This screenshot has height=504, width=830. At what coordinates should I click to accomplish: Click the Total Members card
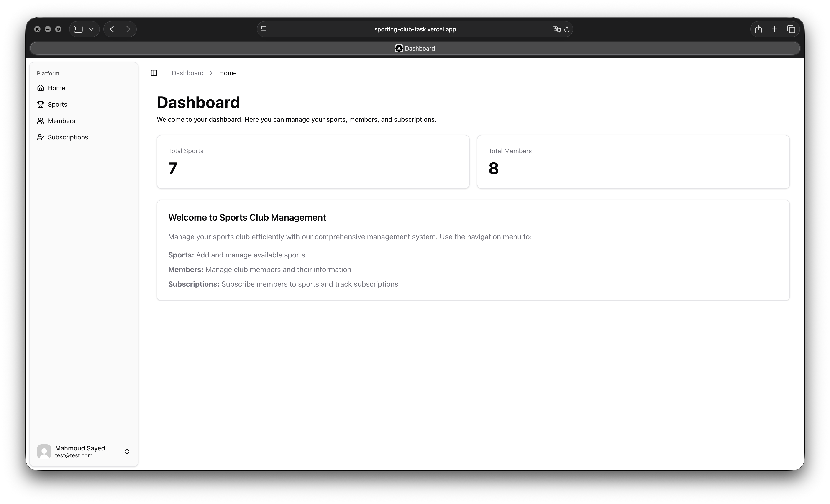click(633, 162)
